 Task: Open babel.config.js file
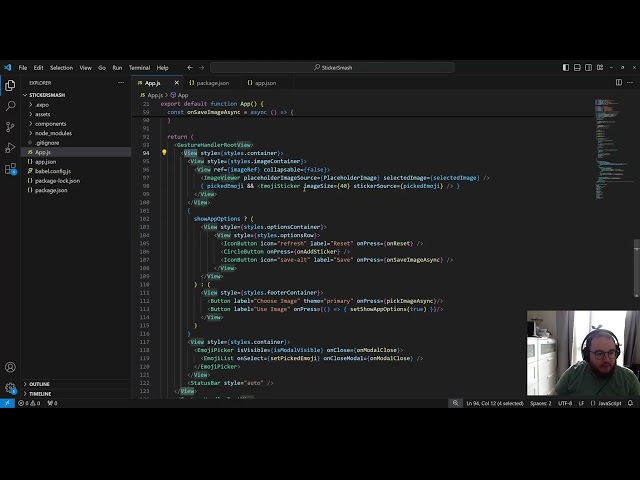coord(52,171)
